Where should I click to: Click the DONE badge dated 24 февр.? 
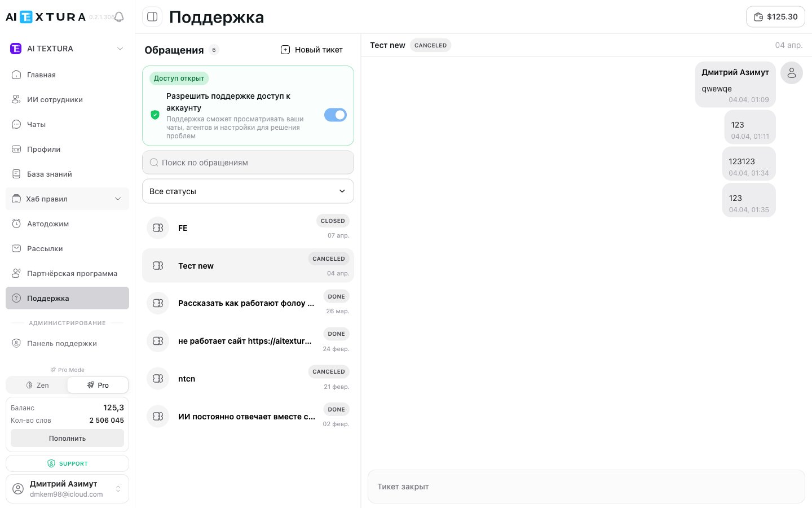pos(336,334)
